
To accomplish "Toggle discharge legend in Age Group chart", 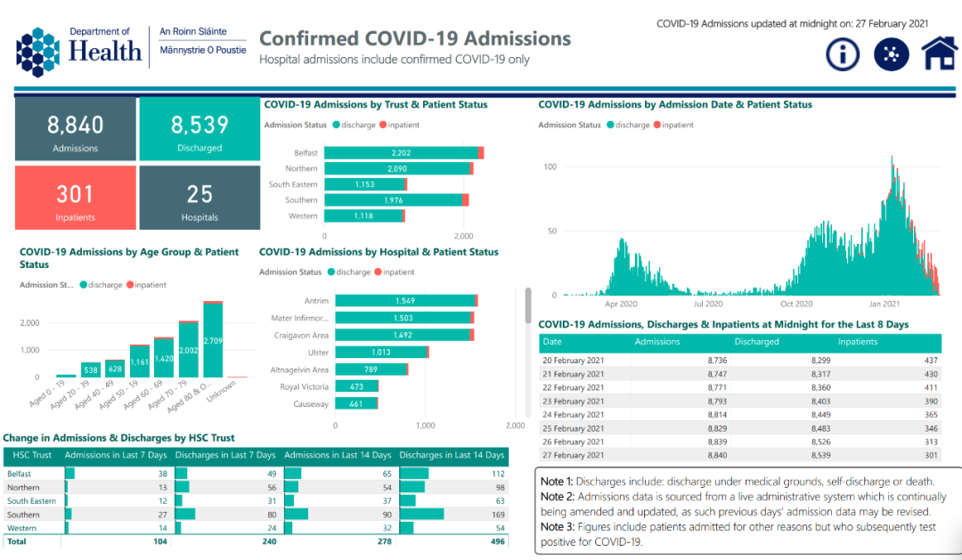I will pos(102,285).
